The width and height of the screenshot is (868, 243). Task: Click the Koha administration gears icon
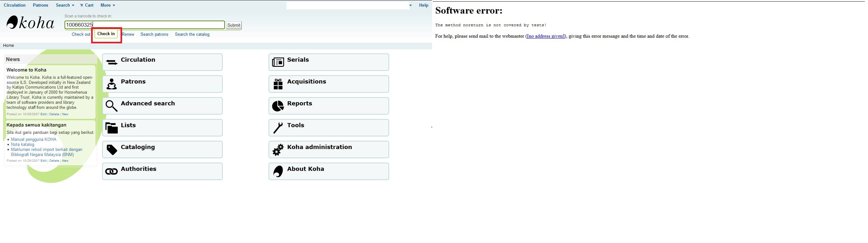tap(278, 150)
